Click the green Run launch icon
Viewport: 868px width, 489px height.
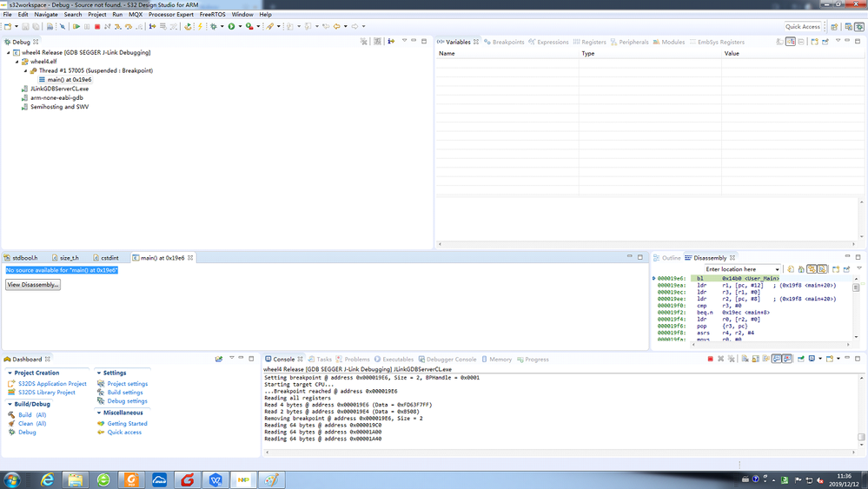(x=231, y=26)
